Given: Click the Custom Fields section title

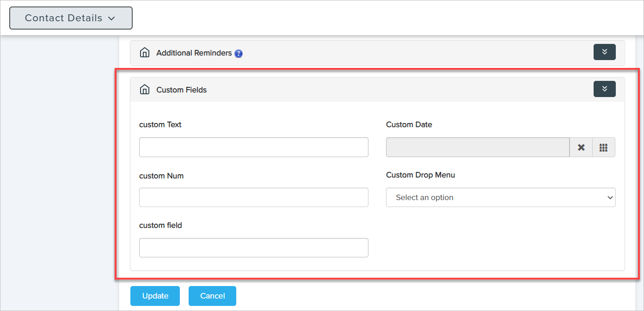Looking at the screenshot, I should pos(181,90).
